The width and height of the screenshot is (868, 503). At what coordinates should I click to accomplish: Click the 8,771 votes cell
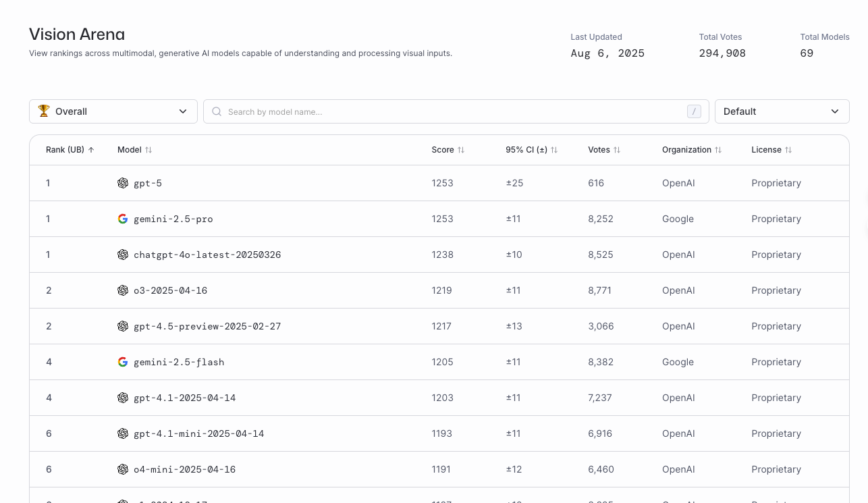point(601,290)
